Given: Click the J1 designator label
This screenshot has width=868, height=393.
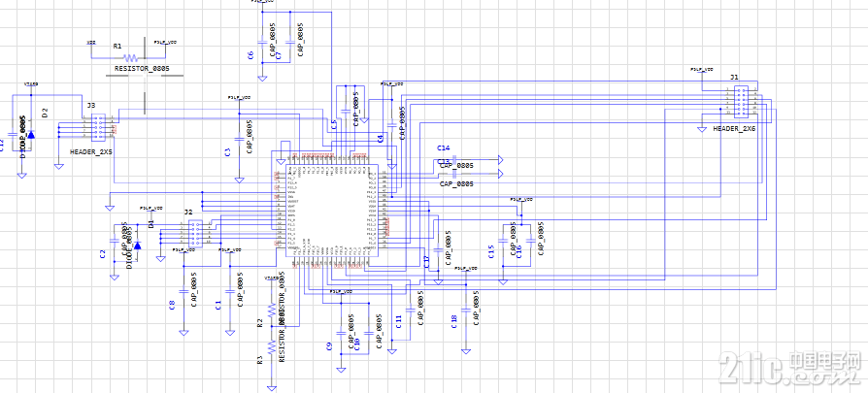Looking at the screenshot, I should [x=734, y=78].
